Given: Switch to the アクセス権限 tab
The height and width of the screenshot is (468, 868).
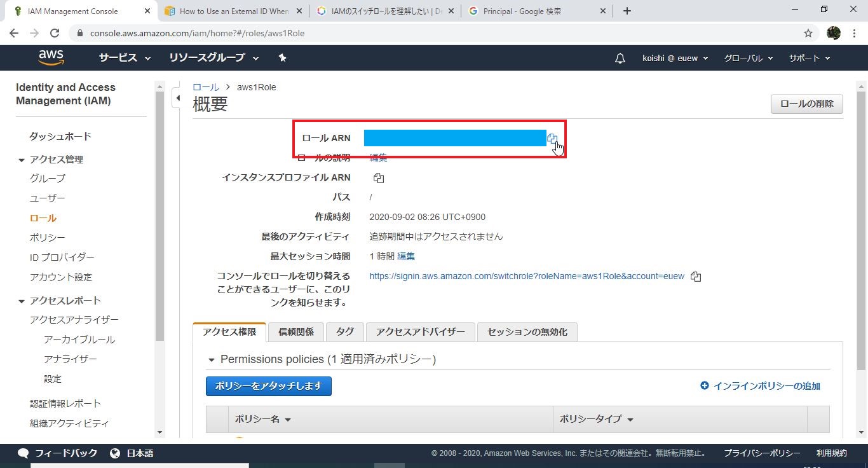Looking at the screenshot, I should (x=229, y=332).
